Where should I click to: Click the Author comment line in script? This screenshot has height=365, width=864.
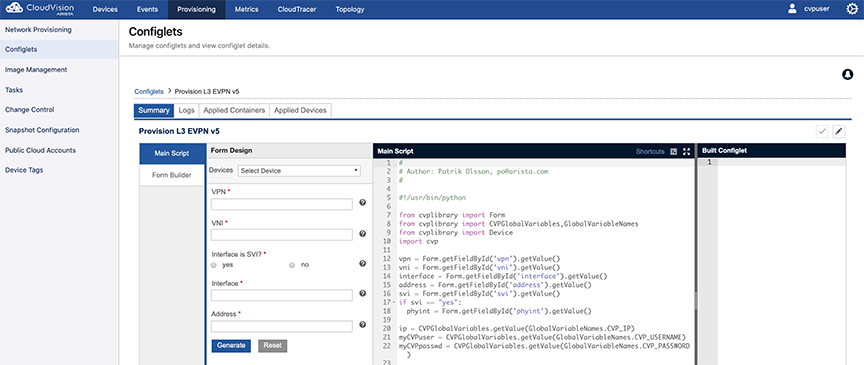click(473, 171)
